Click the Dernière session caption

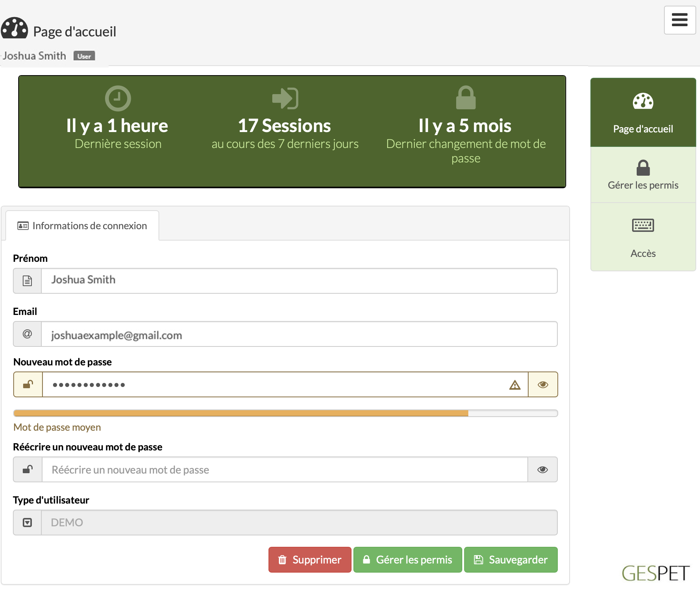118,144
